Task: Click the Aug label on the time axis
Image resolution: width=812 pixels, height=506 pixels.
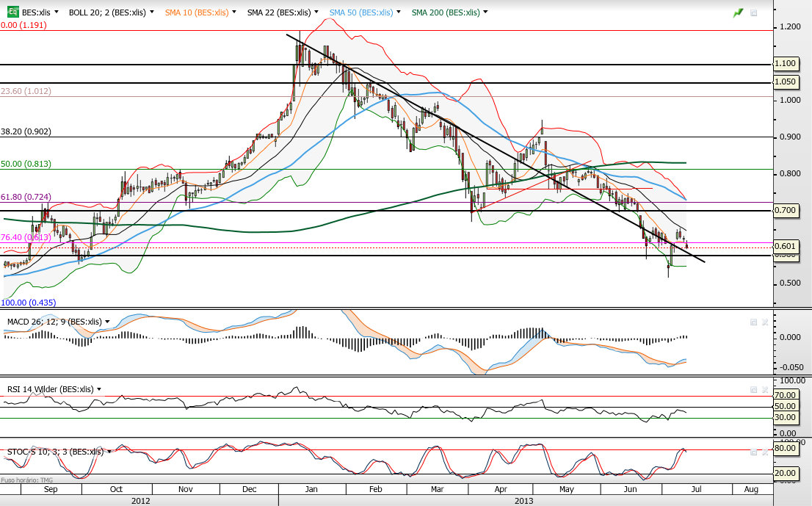Action: pos(751,489)
